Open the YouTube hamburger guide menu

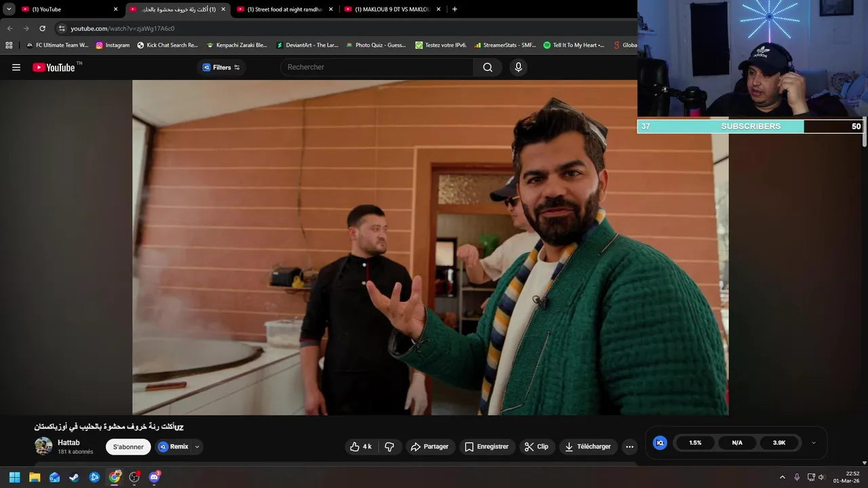[16, 67]
